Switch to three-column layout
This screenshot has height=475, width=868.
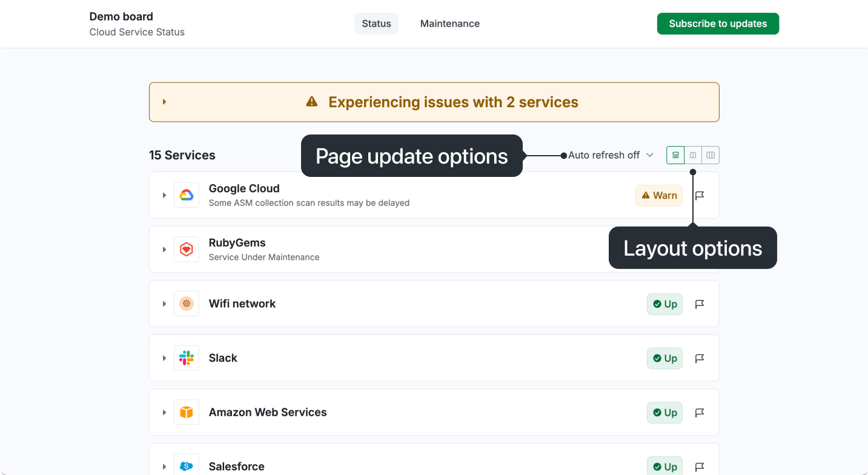pos(711,155)
